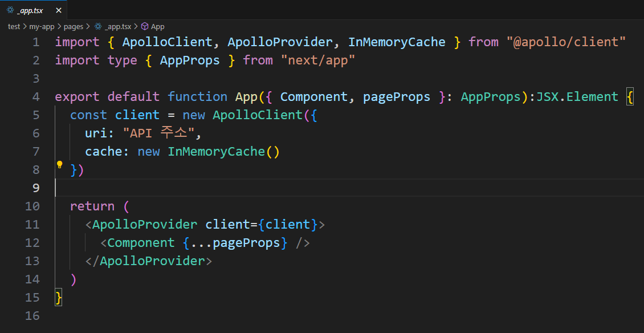Click the 'Component' JSX tag on line 12
644x333 pixels.
click(141, 242)
